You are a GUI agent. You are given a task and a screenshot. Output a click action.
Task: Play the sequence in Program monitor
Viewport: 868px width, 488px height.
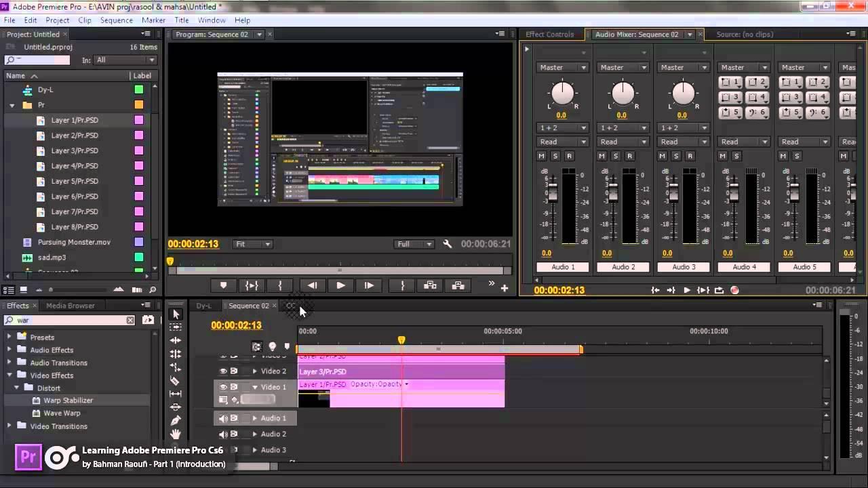click(340, 285)
